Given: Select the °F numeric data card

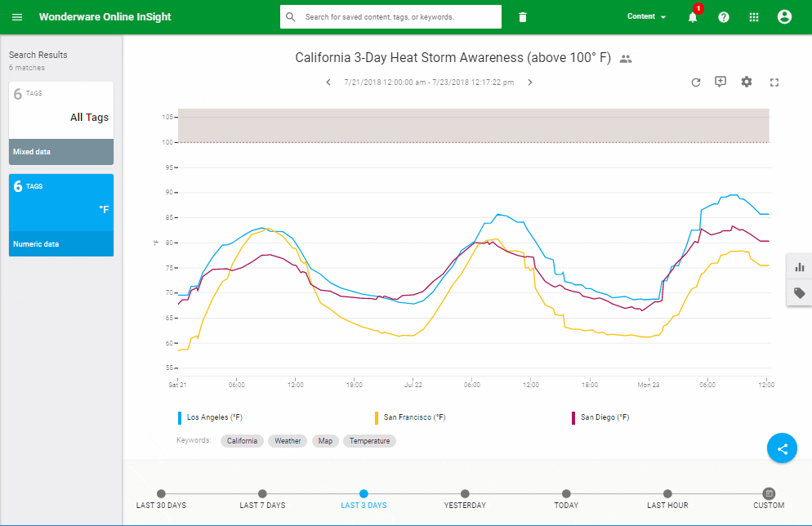Looking at the screenshot, I should coord(61,216).
